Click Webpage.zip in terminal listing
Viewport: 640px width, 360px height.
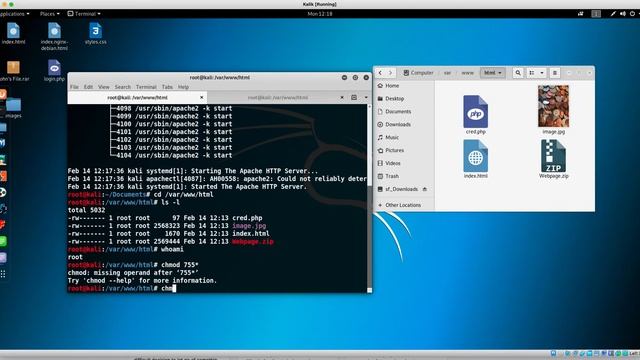[253, 242]
